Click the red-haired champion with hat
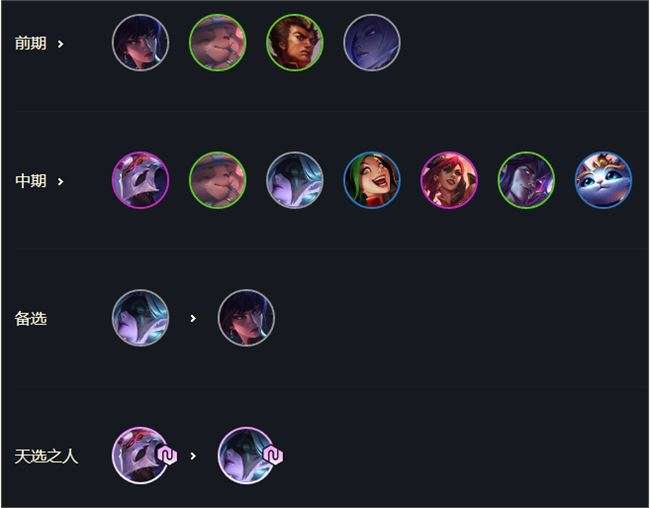 tap(449, 180)
